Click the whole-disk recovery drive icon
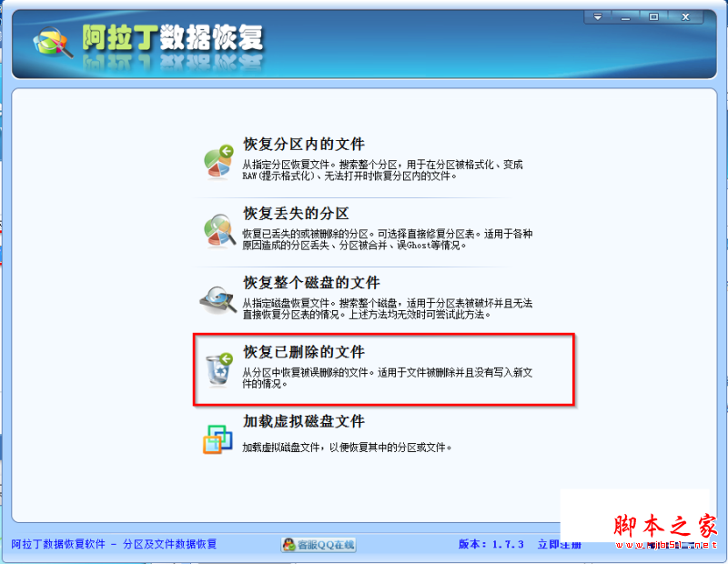The width and height of the screenshot is (728, 564). click(x=218, y=300)
